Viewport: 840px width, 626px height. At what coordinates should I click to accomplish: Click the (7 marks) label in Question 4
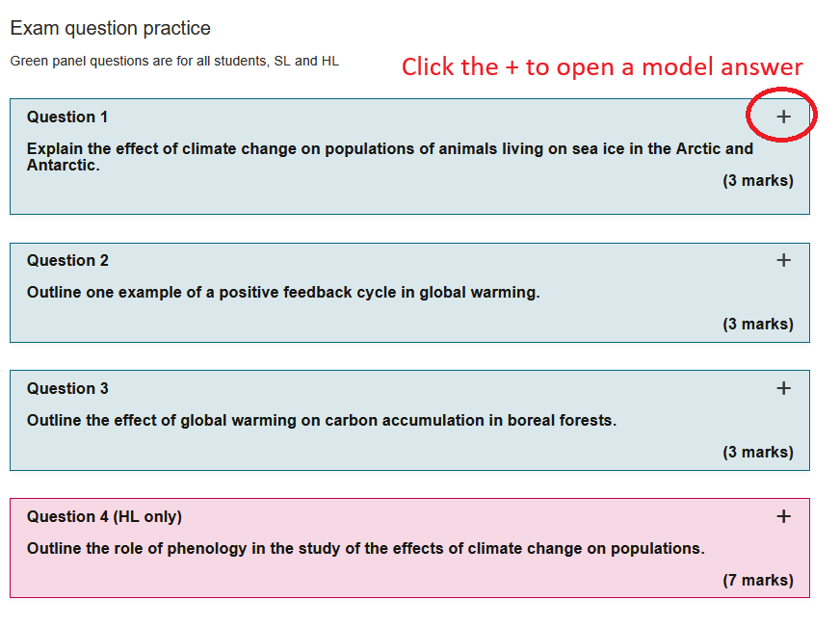[758, 580]
